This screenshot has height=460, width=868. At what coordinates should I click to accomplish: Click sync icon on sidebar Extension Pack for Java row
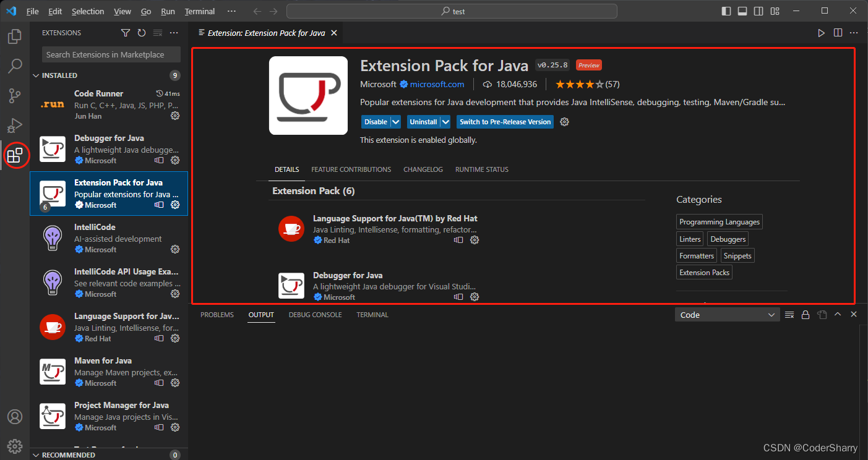(159, 205)
